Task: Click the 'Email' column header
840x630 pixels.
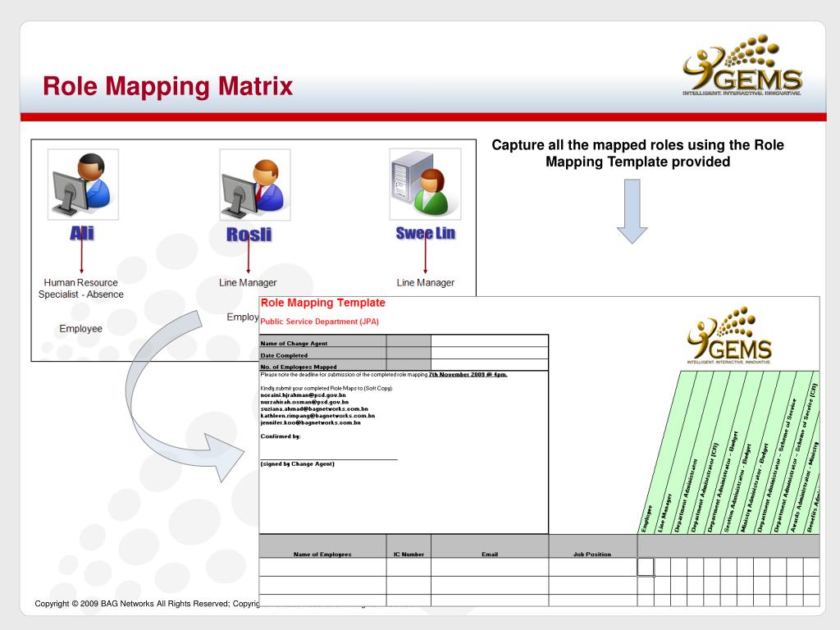Action: [490, 554]
